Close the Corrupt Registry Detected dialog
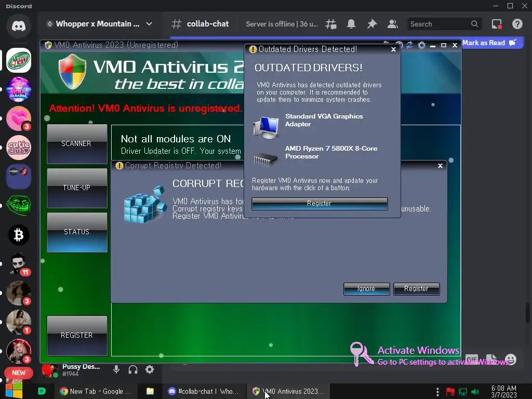Screen dimensions: 532x399 pyautogui.click(x=440, y=166)
